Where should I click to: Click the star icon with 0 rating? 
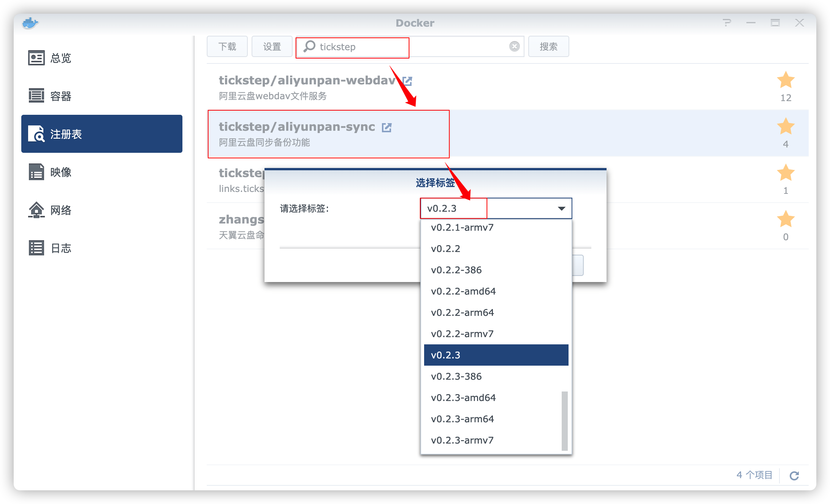(786, 219)
